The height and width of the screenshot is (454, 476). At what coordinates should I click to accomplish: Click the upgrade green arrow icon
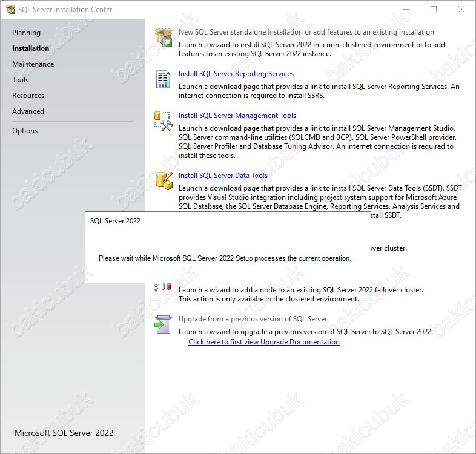click(x=163, y=324)
